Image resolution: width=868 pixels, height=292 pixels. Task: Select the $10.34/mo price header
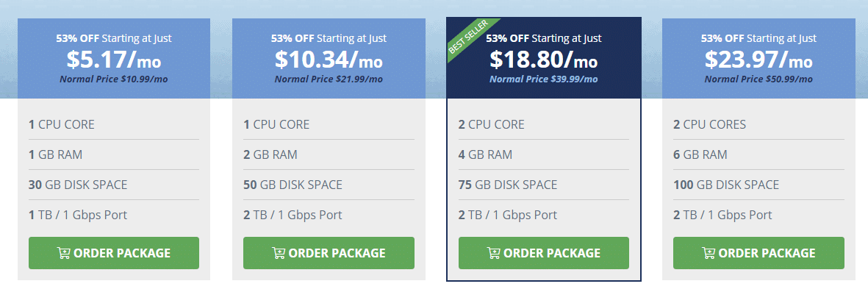[x=329, y=59]
